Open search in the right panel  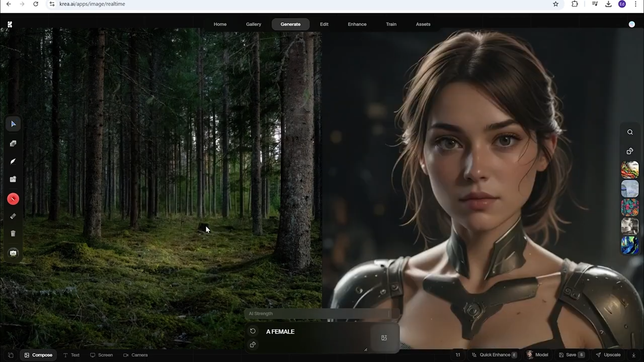(x=630, y=132)
